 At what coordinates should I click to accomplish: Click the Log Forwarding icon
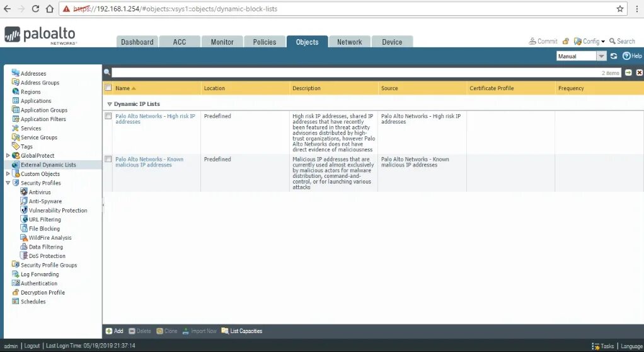[x=16, y=274]
